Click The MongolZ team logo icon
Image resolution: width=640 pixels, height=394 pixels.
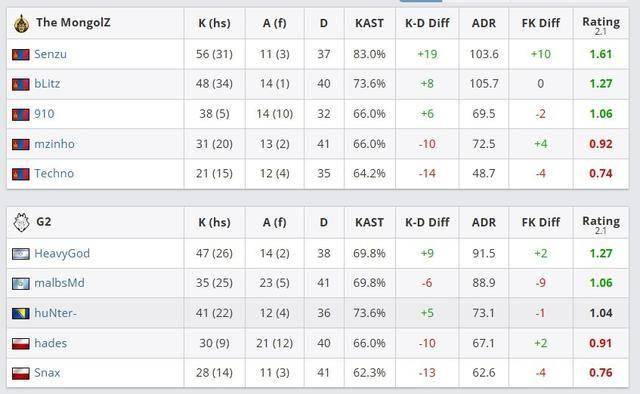click(21, 23)
